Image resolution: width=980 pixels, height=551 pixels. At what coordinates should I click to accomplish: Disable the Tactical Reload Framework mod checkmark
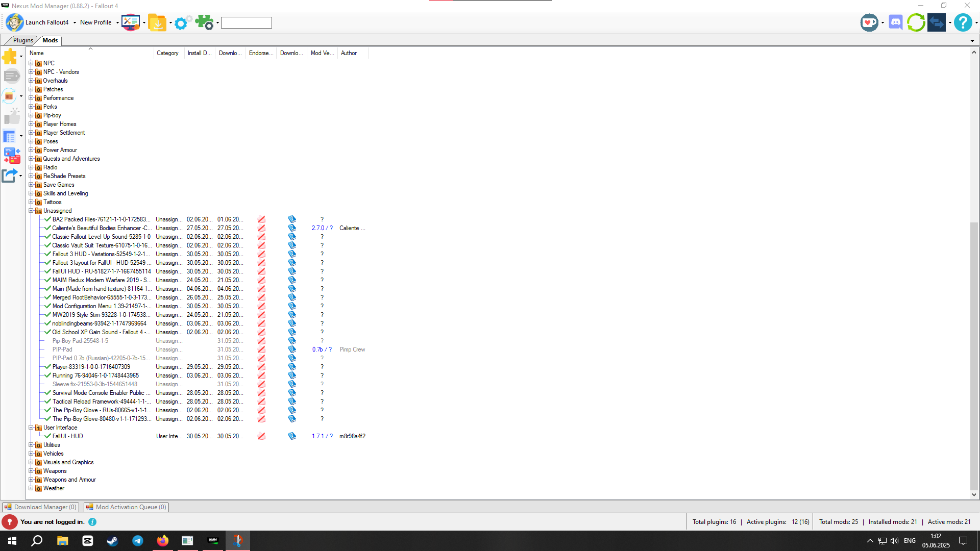click(x=47, y=402)
